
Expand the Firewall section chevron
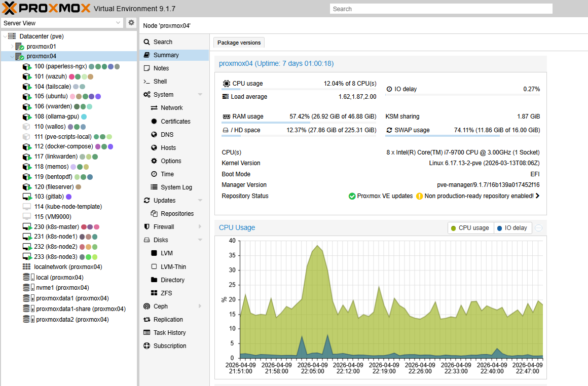tap(200, 226)
